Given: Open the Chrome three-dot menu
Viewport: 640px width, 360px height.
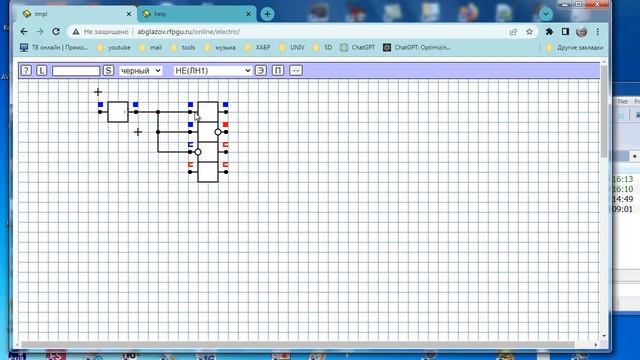Looking at the screenshot, I should click(x=598, y=31).
